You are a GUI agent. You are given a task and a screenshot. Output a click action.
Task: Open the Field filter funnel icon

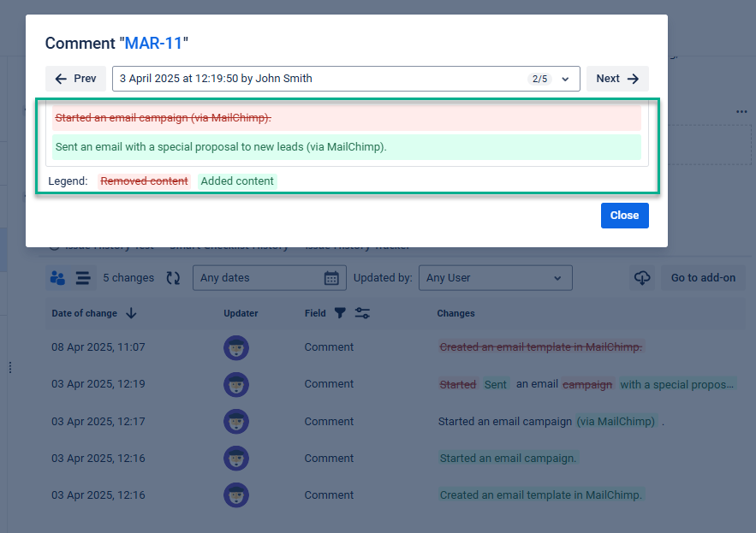coord(340,313)
